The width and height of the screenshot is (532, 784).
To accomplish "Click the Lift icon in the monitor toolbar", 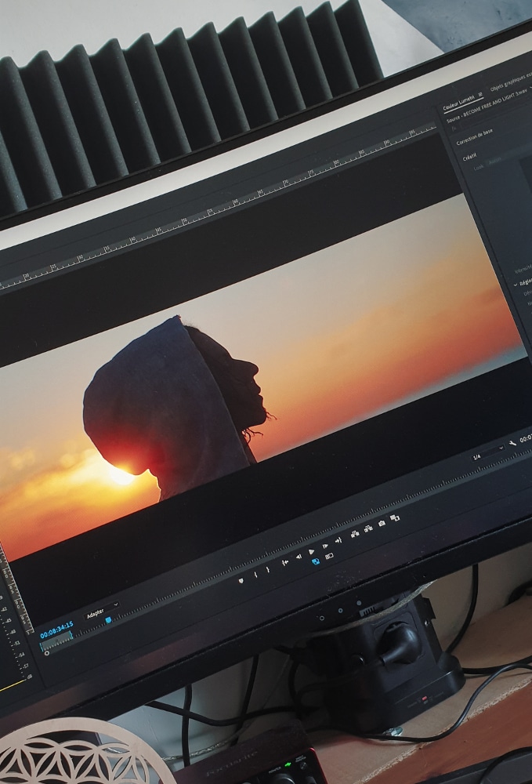I will 355,534.
